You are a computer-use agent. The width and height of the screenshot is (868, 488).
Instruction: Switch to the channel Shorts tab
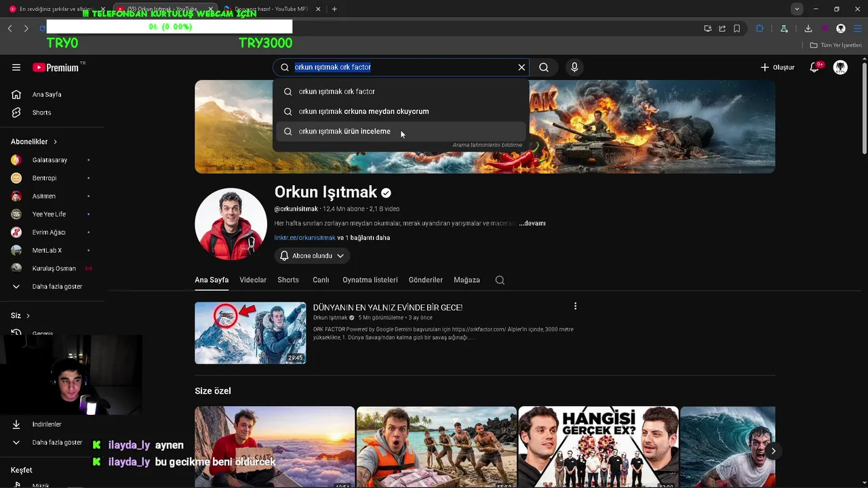(288, 280)
